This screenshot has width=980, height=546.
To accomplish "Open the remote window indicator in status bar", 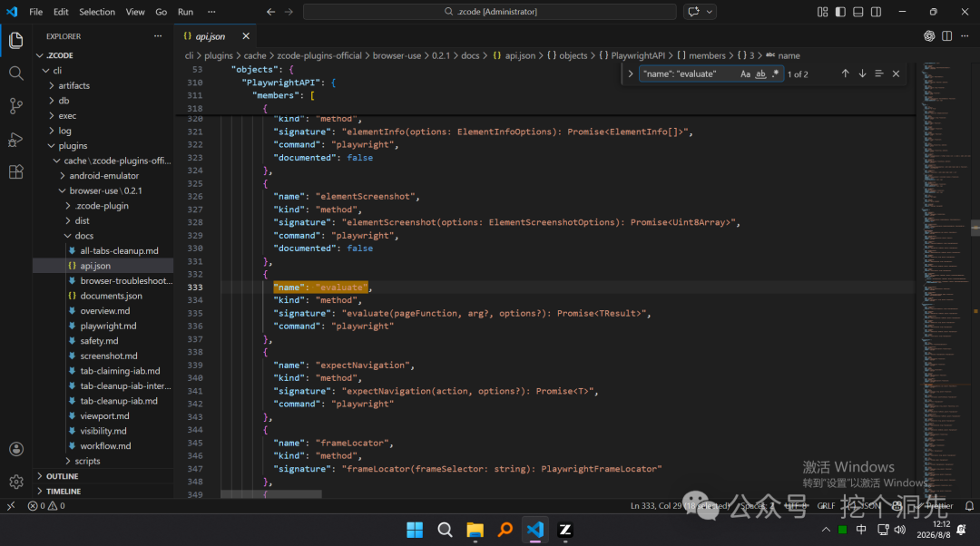I will point(11,506).
